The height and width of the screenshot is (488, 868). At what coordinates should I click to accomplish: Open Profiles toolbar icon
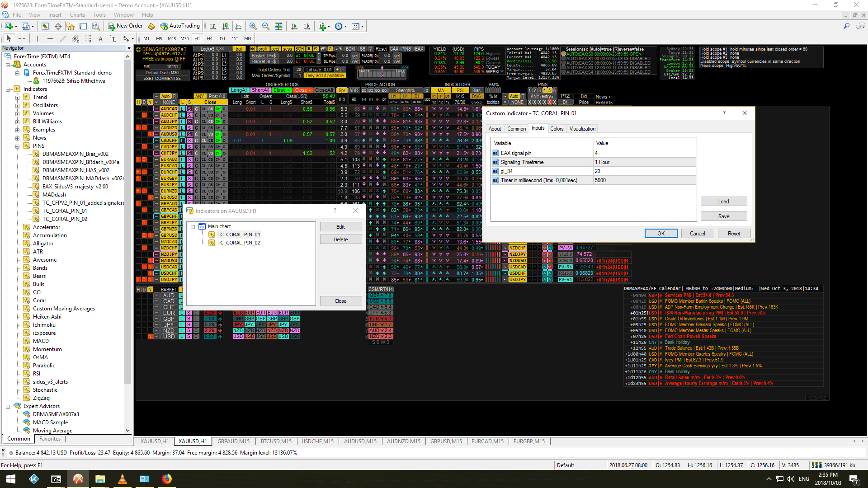tap(26, 26)
